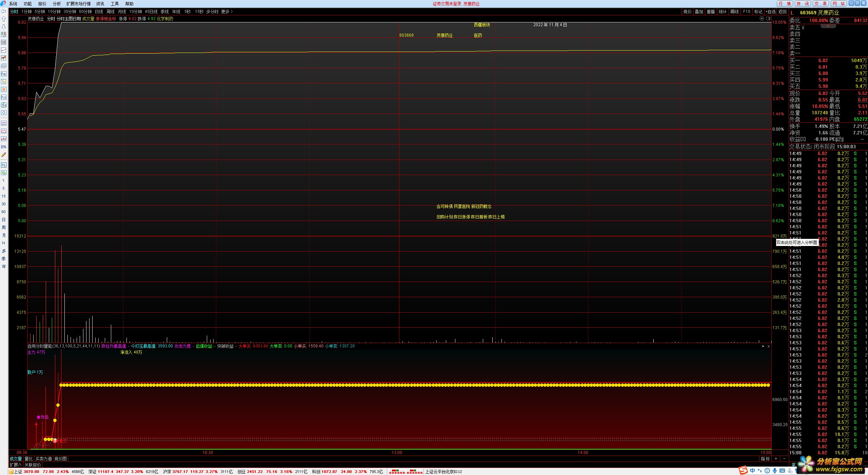Image resolution: width=868 pixels, height=475 pixels.
Task: Click the yellow square icon before 上证
Action: [11, 472]
